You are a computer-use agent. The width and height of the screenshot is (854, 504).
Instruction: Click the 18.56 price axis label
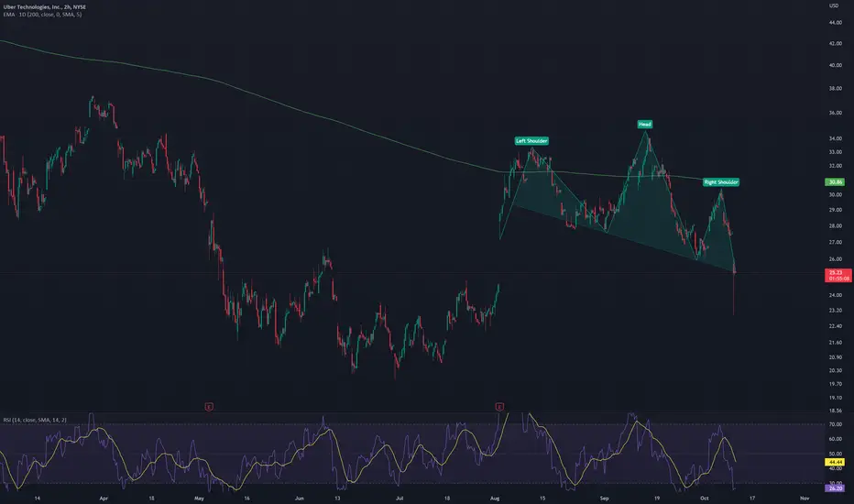[x=835, y=411]
